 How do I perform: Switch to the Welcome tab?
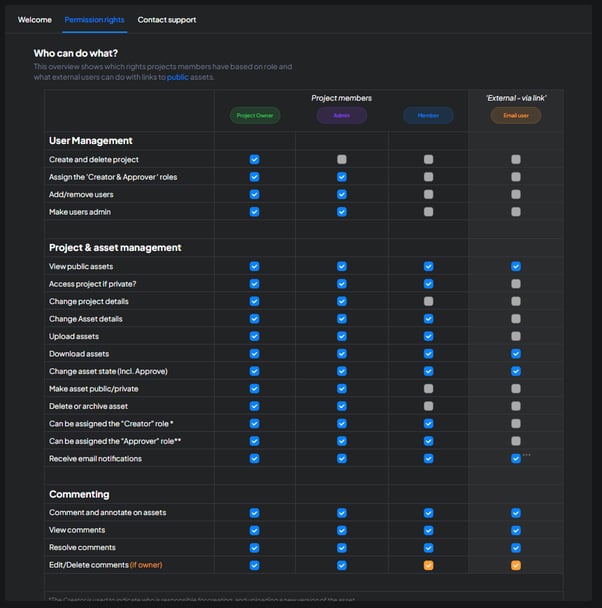pos(34,20)
